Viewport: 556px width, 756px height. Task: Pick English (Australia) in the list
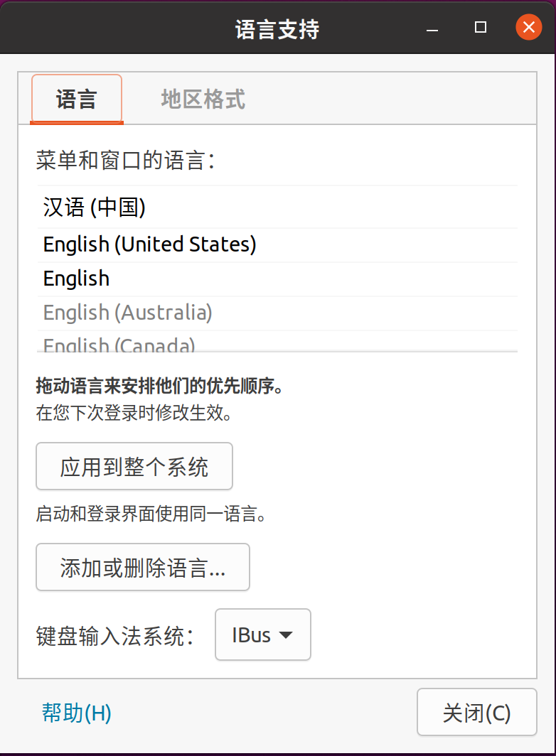tap(277, 313)
